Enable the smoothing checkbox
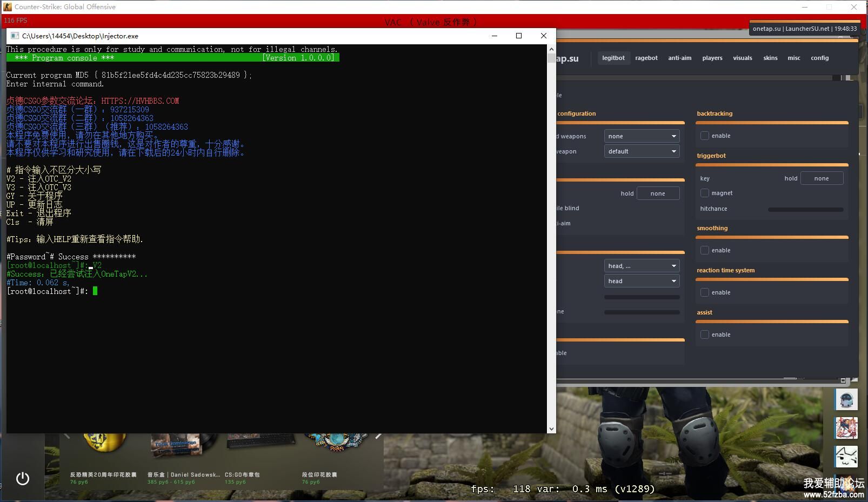Viewport: 868px width, 502px height. pyautogui.click(x=705, y=250)
